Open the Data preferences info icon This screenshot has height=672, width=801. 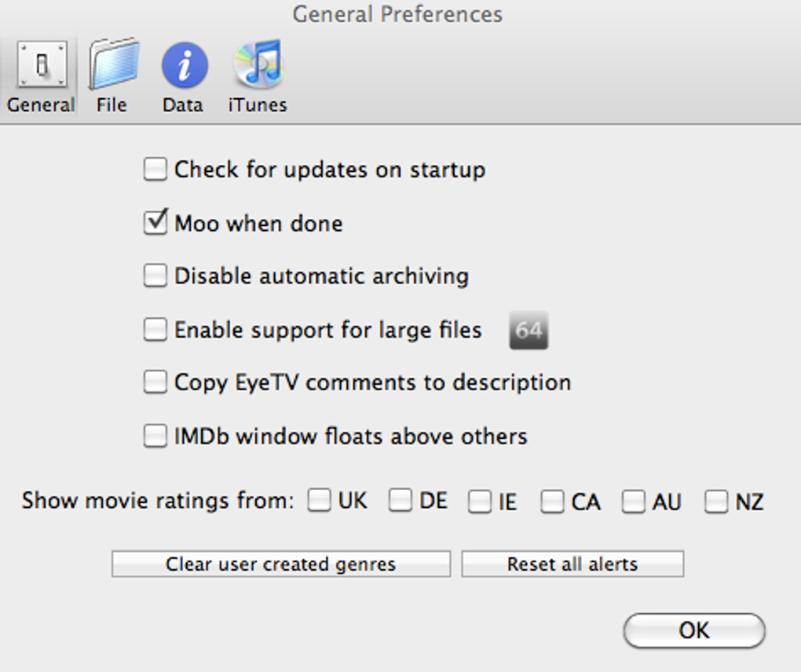[184, 67]
